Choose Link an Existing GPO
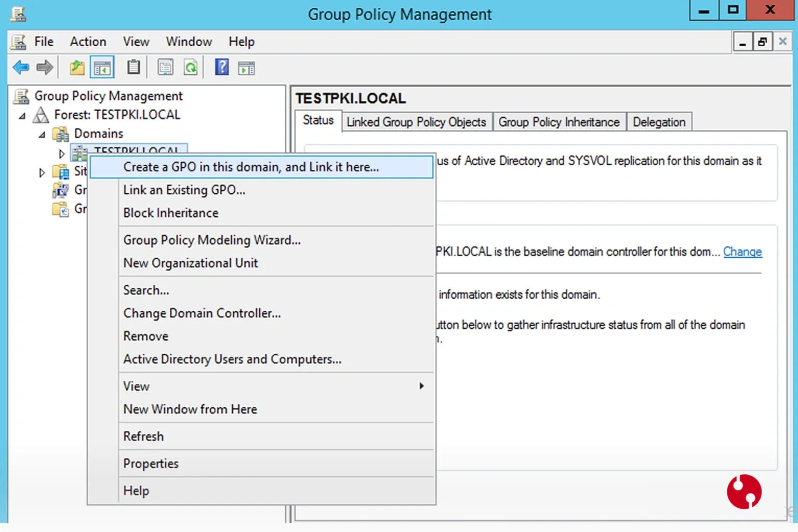This screenshot has width=798, height=532. pyautogui.click(x=261, y=190)
